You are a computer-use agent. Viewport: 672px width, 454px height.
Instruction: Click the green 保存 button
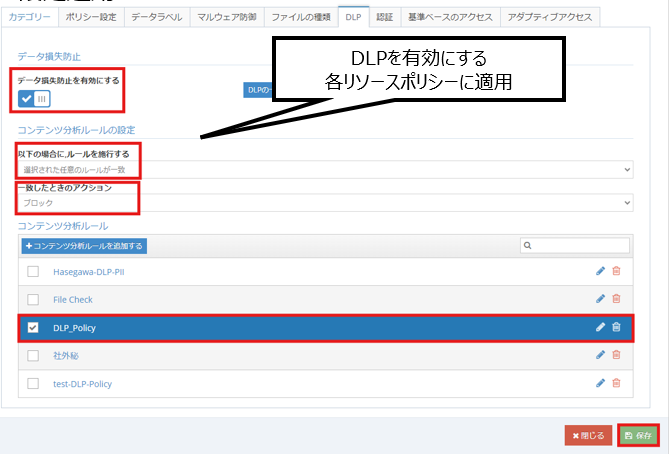pyautogui.click(x=638, y=436)
